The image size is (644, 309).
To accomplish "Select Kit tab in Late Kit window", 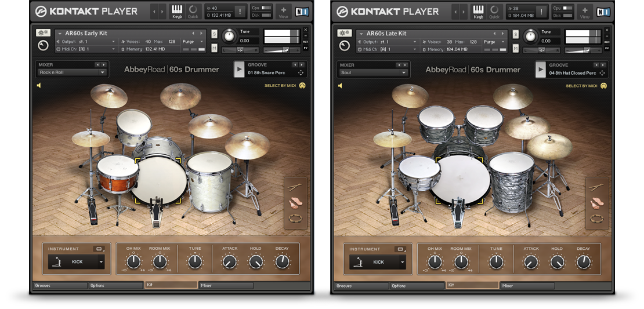I will (x=472, y=285).
